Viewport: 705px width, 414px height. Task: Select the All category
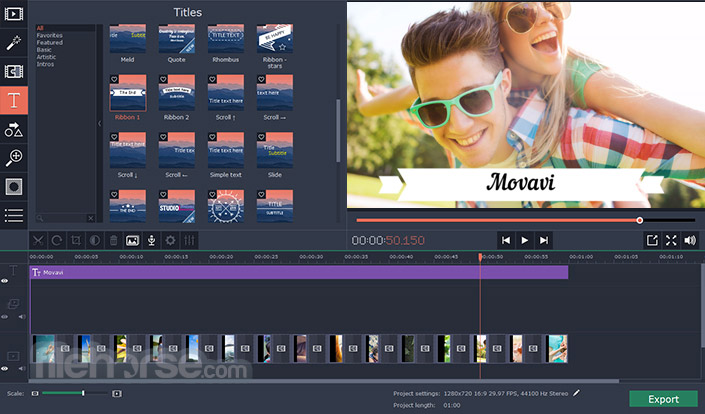[40, 28]
